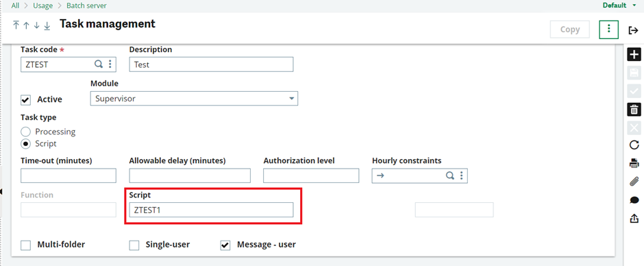Image resolution: width=644 pixels, height=266 pixels.
Task: Click the magnifier in Task code field
Action: pyautogui.click(x=99, y=64)
